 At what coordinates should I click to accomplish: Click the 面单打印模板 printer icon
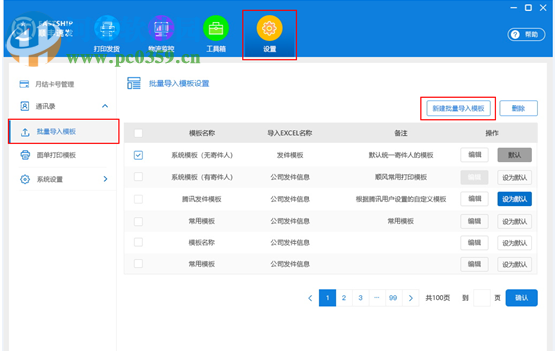25,155
